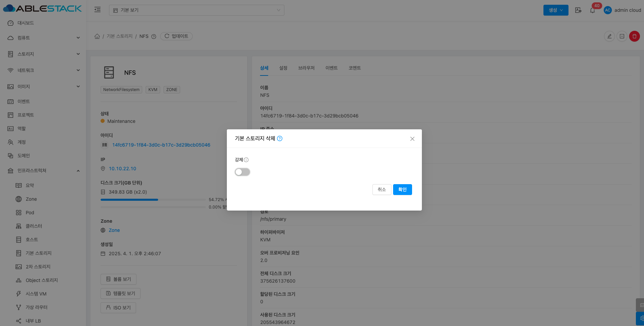644x326 pixels.
Task: Switch to the 설정 tab
Action: coord(283,68)
